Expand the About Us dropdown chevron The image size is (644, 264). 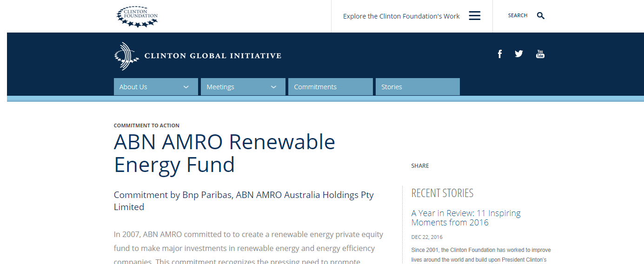pyautogui.click(x=186, y=87)
